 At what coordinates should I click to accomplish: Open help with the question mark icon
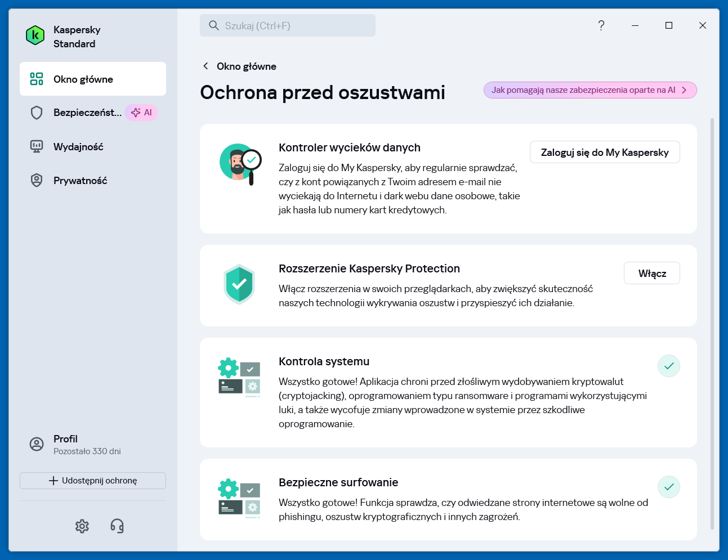(x=601, y=25)
